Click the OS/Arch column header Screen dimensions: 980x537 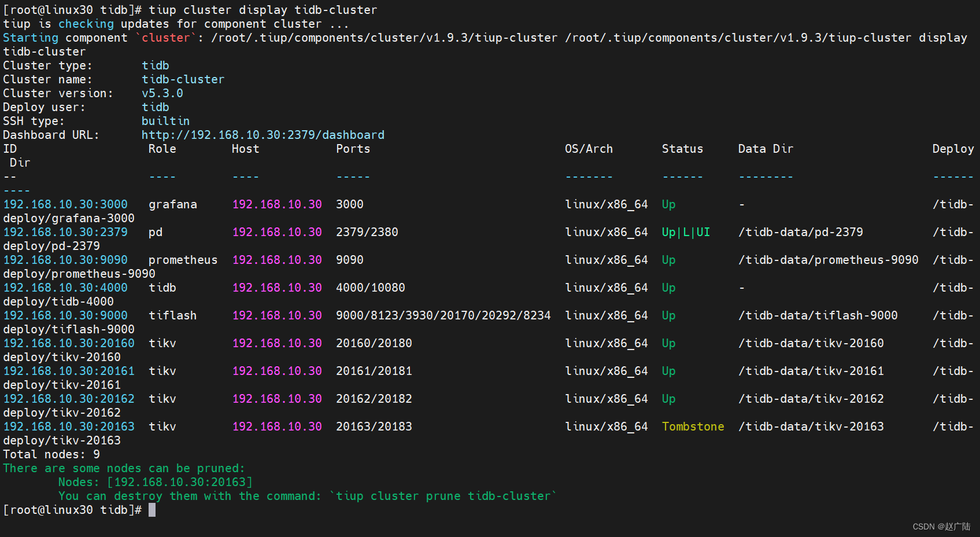589,149
